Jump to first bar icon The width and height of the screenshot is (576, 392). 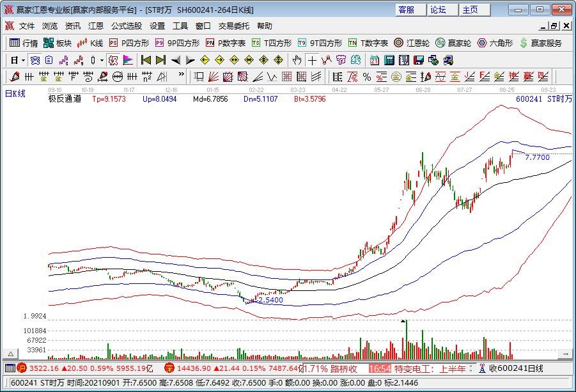point(146,60)
